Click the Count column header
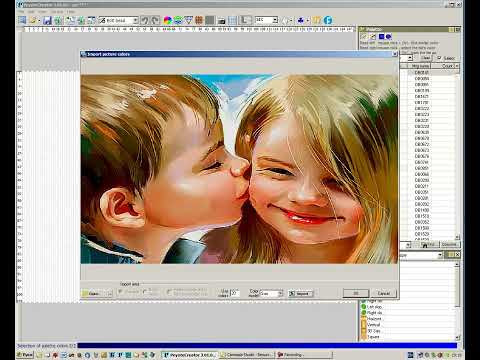480x360 pixels. 443,66
